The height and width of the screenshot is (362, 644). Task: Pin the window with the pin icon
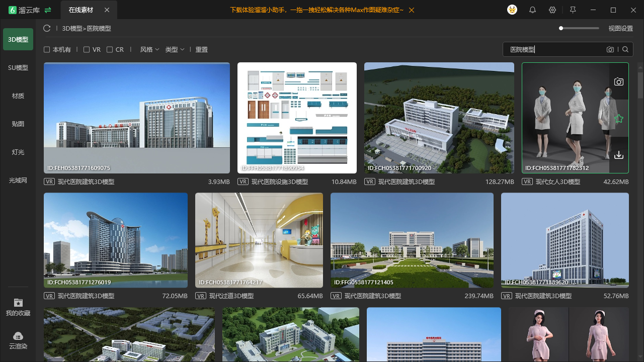(573, 10)
